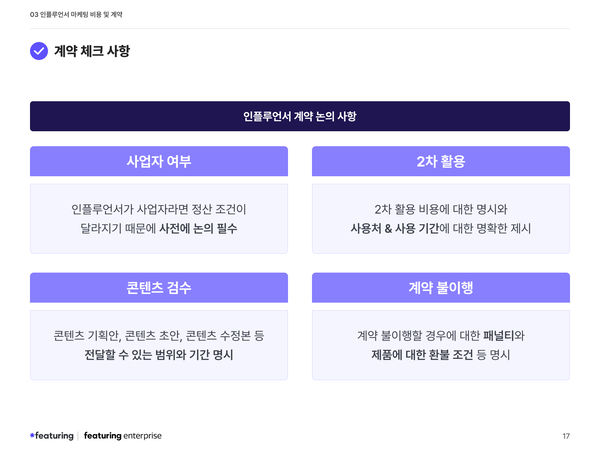Click the "콘텐츠 검수" purple header
Image resolution: width=600 pixels, height=450 pixels.
pyautogui.click(x=159, y=287)
